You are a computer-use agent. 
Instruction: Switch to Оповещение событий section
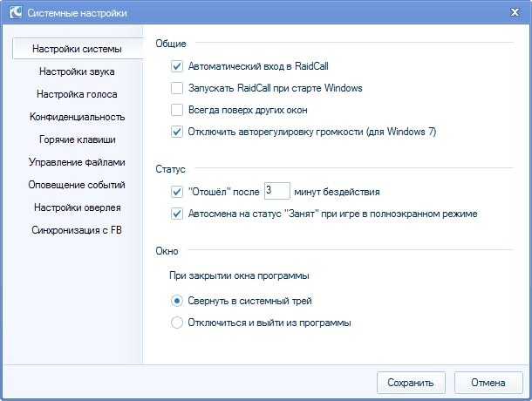coord(77,185)
